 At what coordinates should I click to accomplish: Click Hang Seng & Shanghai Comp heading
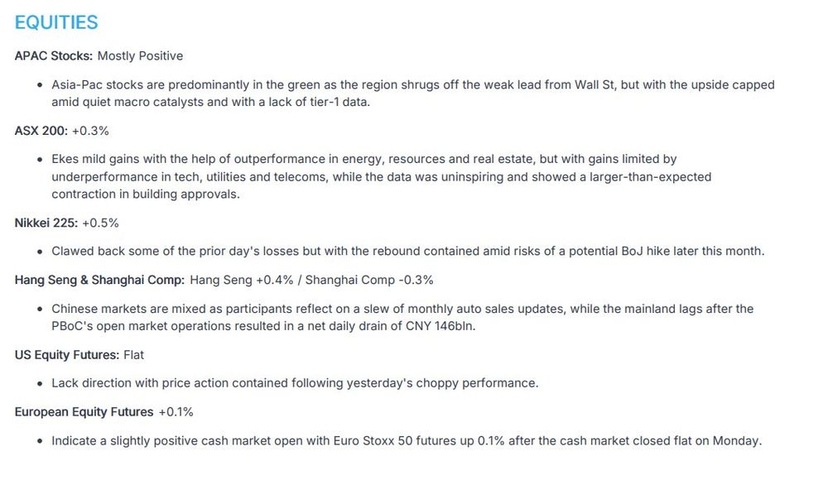click(100, 281)
